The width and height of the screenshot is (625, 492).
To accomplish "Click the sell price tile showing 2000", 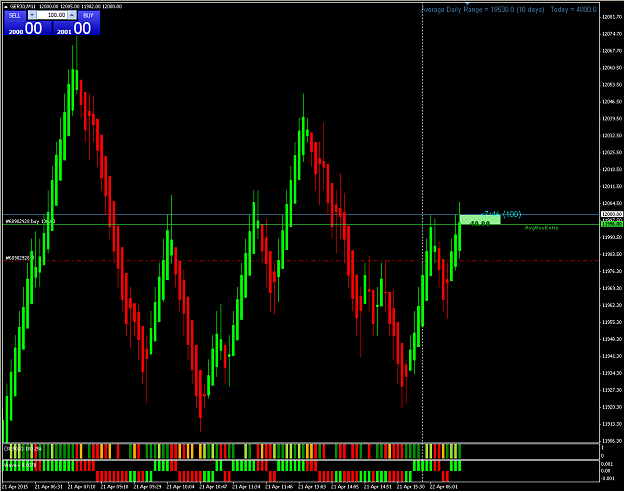I will click(28, 28).
